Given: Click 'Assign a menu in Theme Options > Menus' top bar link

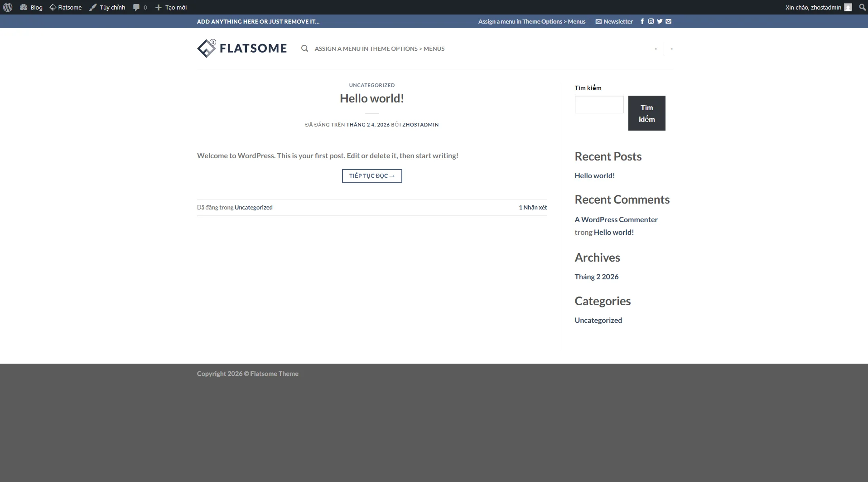Looking at the screenshot, I should tap(532, 21).
